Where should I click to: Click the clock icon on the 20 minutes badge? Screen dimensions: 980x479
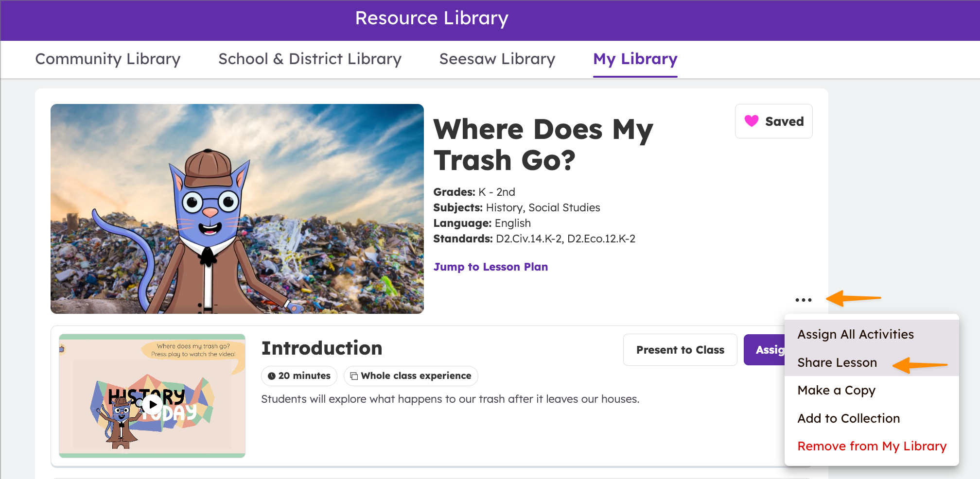[x=272, y=376]
